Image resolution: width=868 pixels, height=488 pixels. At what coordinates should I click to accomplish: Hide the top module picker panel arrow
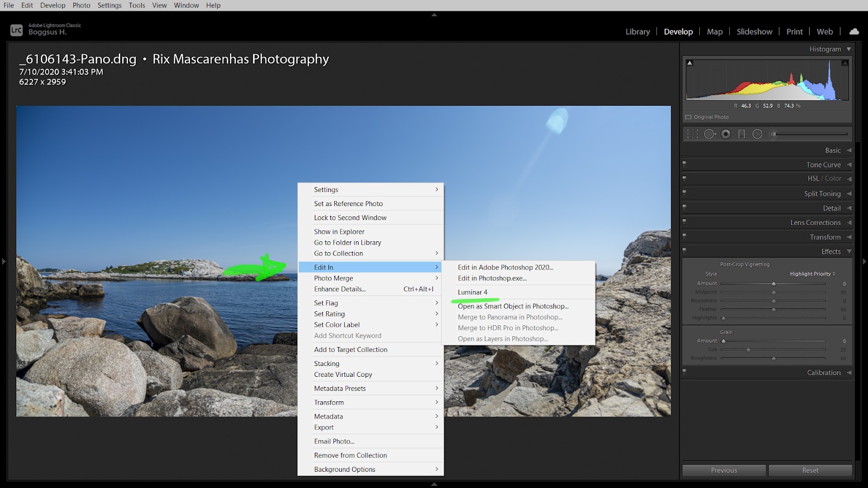click(434, 15)
